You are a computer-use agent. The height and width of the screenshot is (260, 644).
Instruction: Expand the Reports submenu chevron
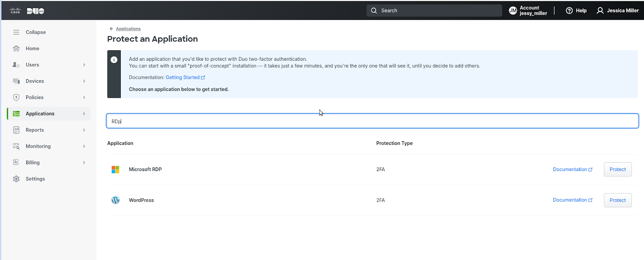(84, 130)
